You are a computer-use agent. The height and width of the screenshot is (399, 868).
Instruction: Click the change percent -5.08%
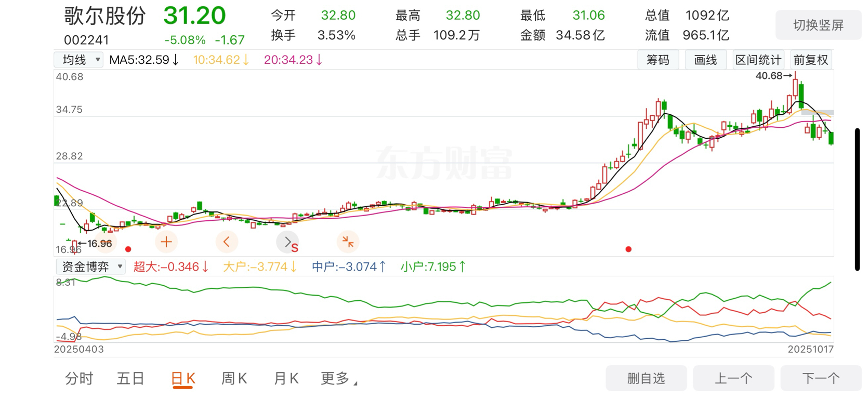(x=185, y=40)
